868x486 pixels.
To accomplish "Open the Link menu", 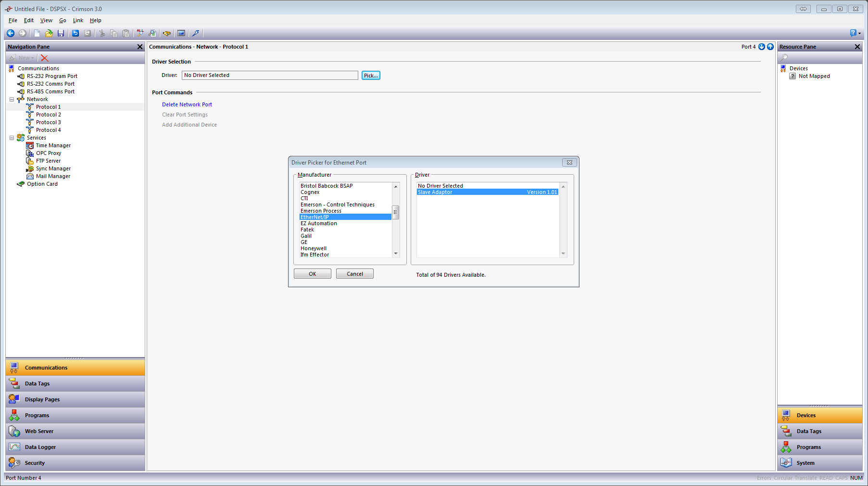I will tap(78, 20).
